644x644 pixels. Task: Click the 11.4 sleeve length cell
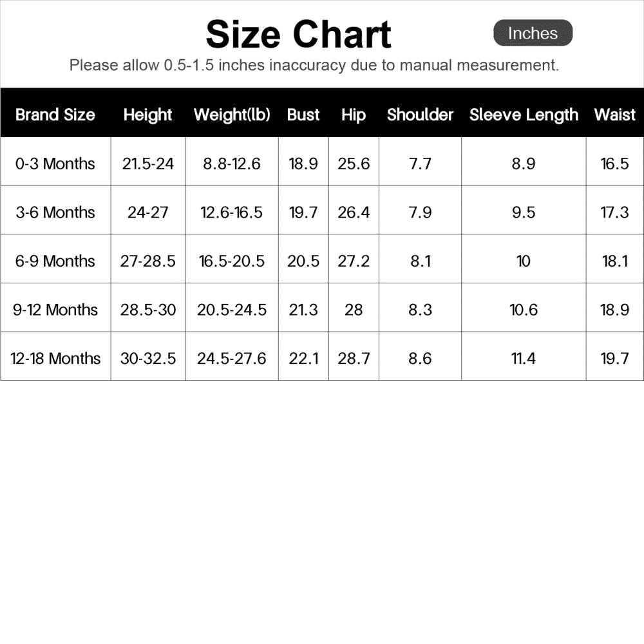pos(524,358)
